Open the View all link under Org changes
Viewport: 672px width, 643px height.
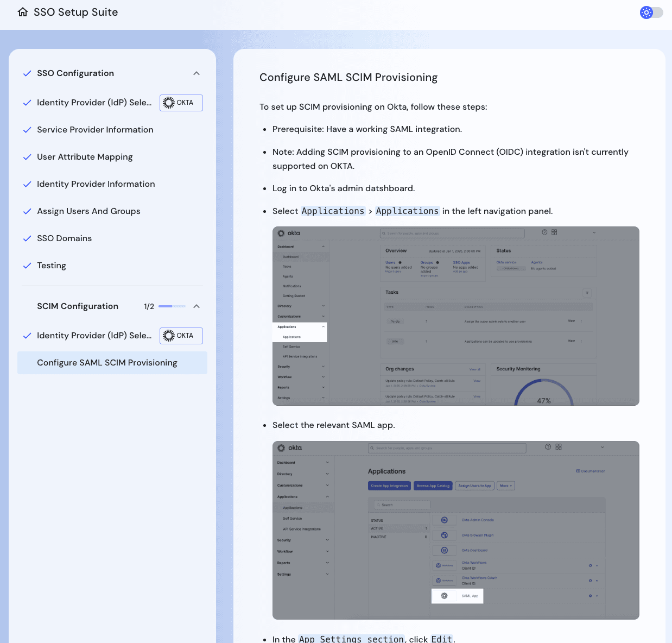tap(476, 369)
